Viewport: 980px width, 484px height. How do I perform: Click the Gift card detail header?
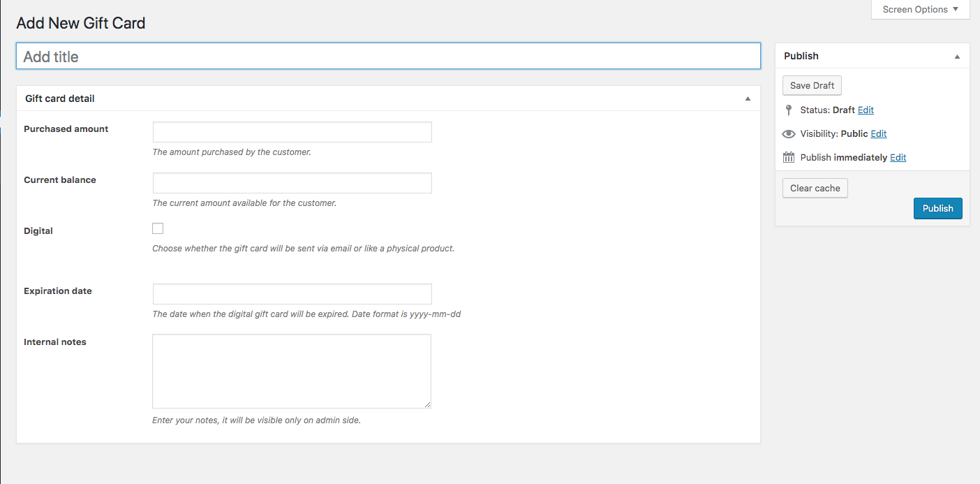[60, 99]
